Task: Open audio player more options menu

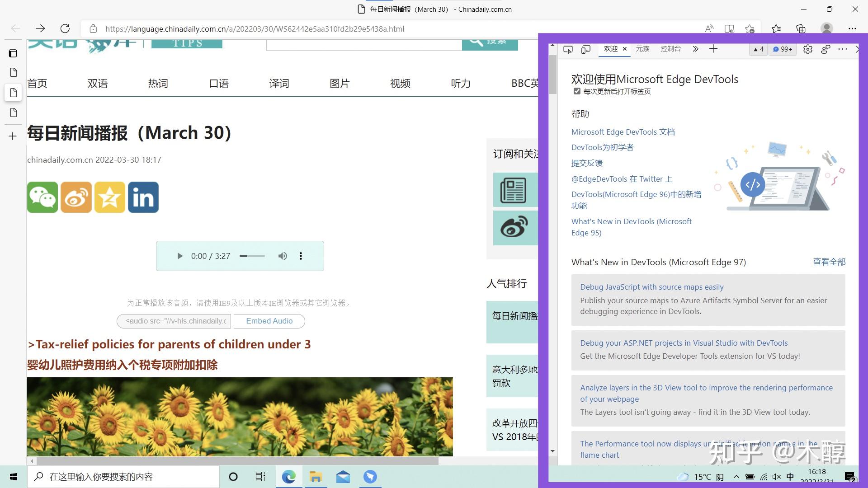Action: [x=301, y=256]
